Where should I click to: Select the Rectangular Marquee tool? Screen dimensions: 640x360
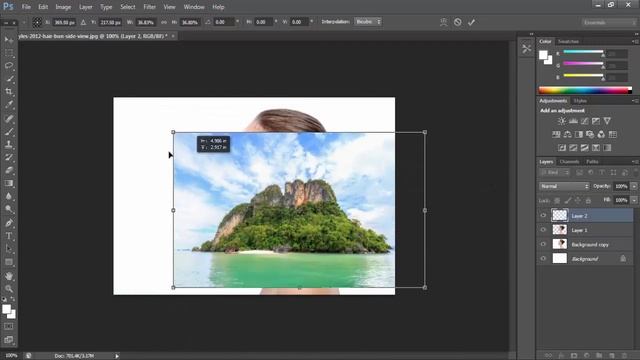9,53
